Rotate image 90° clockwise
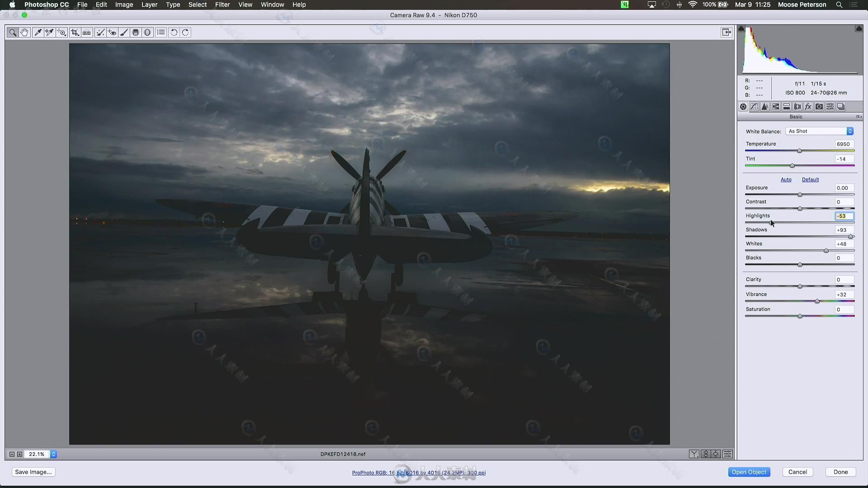Screen dimensions: 868x488 click(x=186, y=33)
